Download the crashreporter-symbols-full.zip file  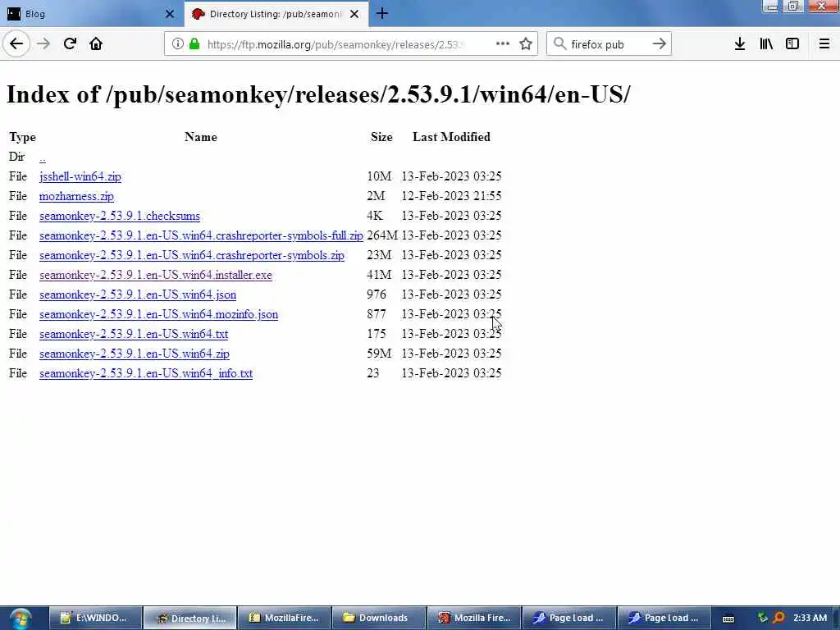tap(202, 235)
